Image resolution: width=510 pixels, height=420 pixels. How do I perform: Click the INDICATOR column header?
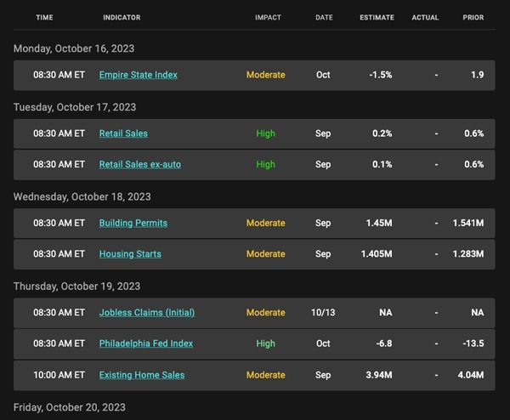[122, 18]
